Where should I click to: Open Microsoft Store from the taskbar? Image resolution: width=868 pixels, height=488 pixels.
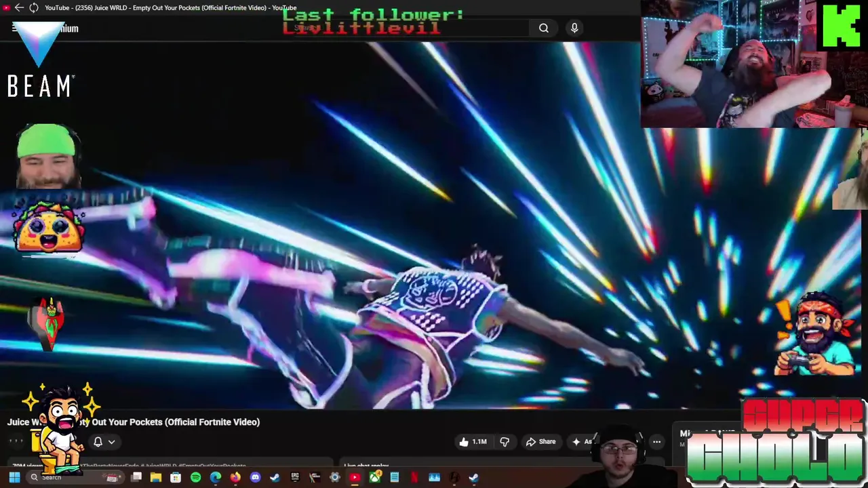tap(176, 478)
